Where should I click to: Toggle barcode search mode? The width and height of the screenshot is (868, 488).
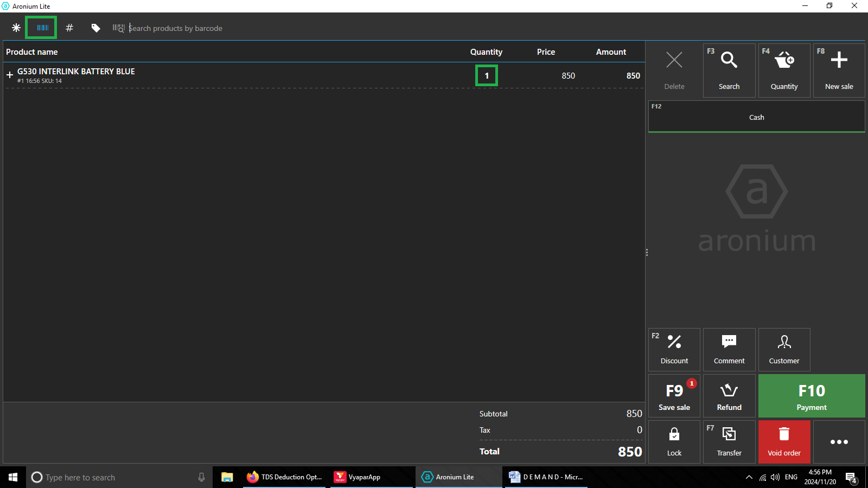click(42, 28)
